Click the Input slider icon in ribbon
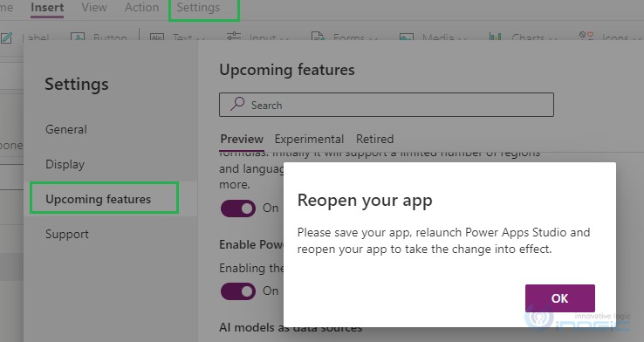The width and height of the screenshot is (644, 342). 234,36
